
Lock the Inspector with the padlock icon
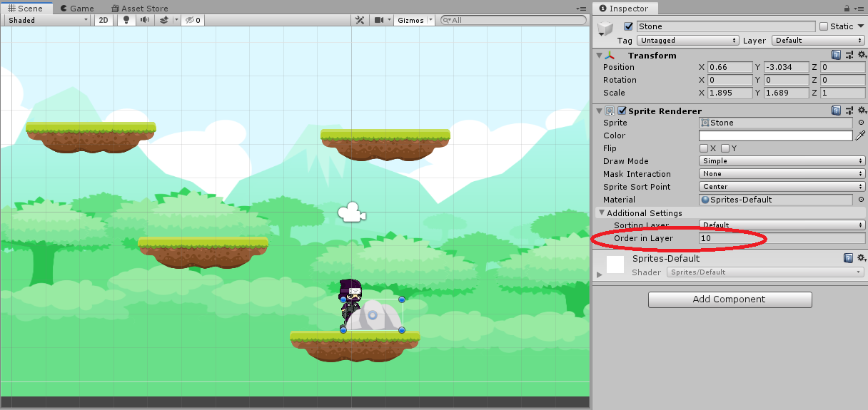tap(847, 9)
